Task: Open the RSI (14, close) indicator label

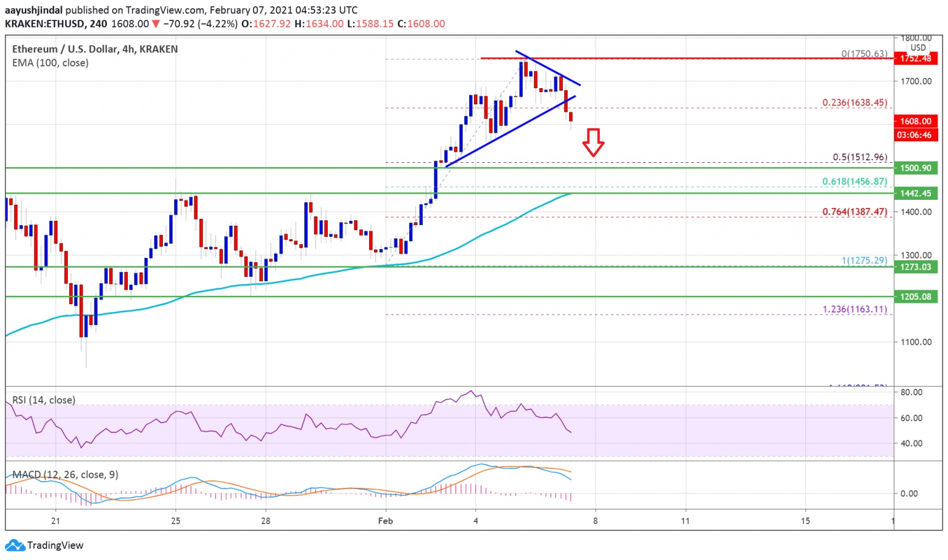Action: point(44,400)
